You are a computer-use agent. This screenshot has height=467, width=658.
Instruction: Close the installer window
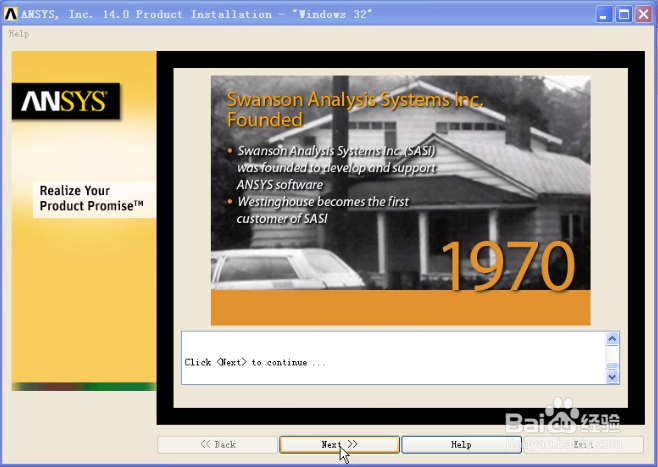point(643,14)
